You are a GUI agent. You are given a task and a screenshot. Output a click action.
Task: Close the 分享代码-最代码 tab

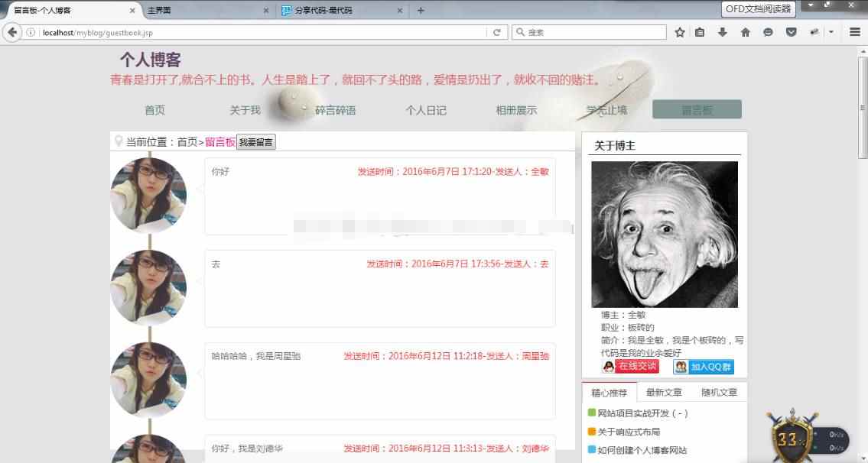click(x=400, y=11)
